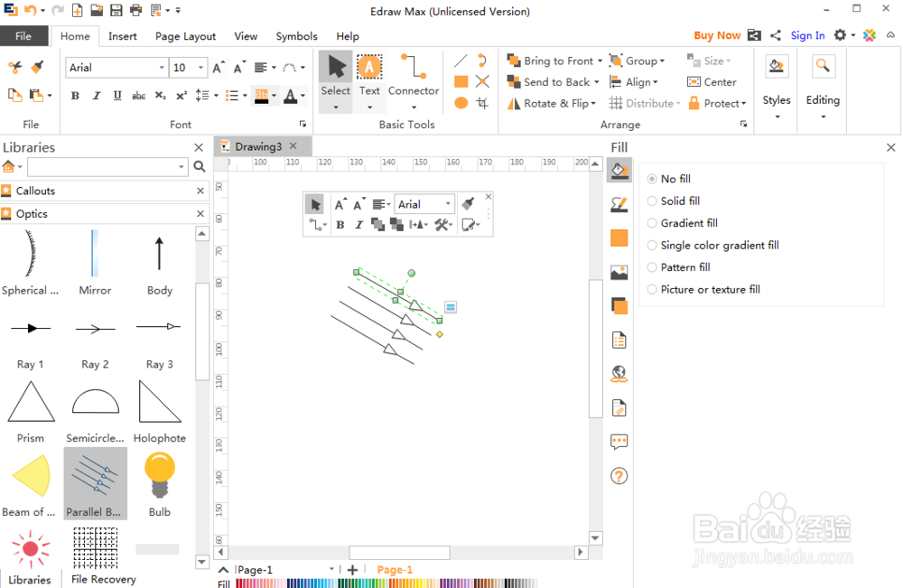This screenshot has height=588, width=903.
Task: Open the Protect dropdown
Action: tap(717, 103)
